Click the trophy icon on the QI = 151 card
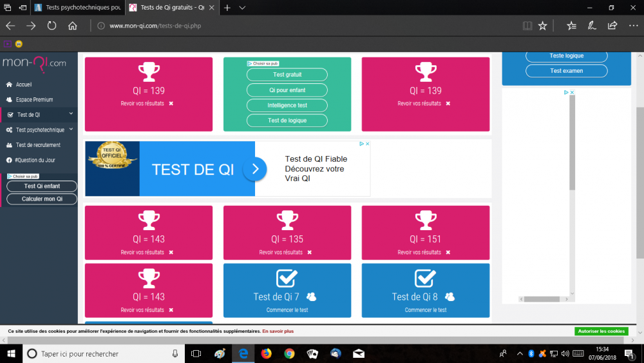 click(425, 221)
